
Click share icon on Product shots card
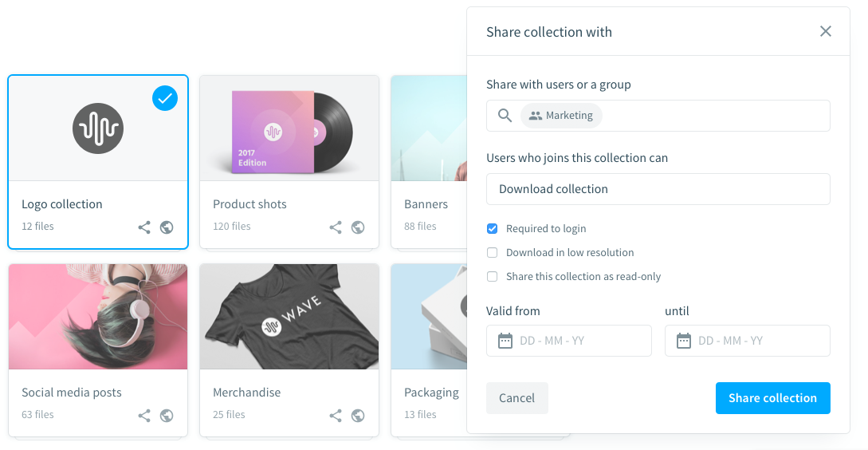click(336, 227)
